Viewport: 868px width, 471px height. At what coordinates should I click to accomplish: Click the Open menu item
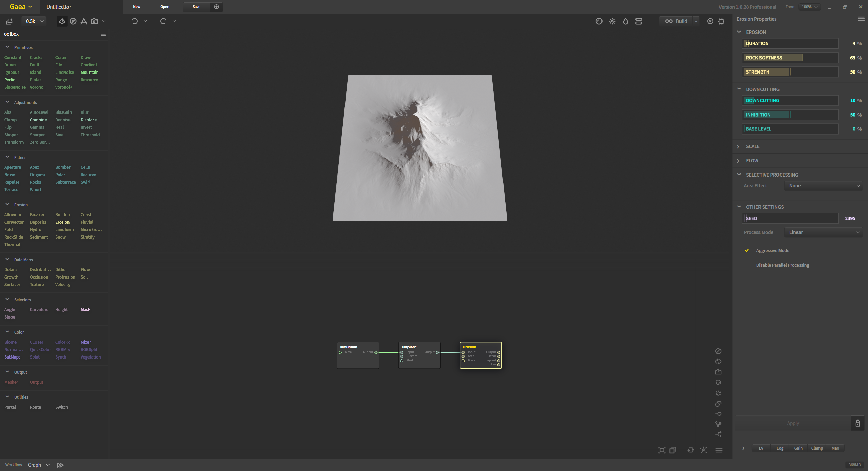(165, 7)
